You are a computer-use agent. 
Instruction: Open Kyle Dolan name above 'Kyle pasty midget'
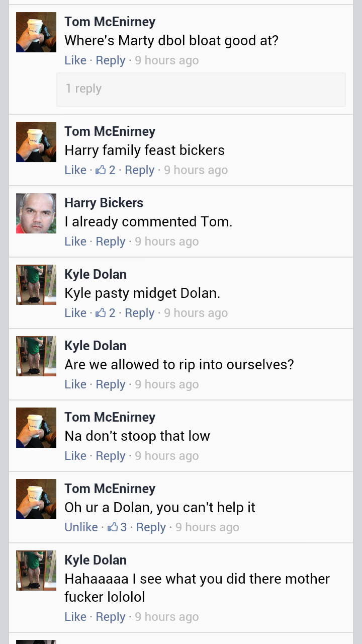click(96, 274)
